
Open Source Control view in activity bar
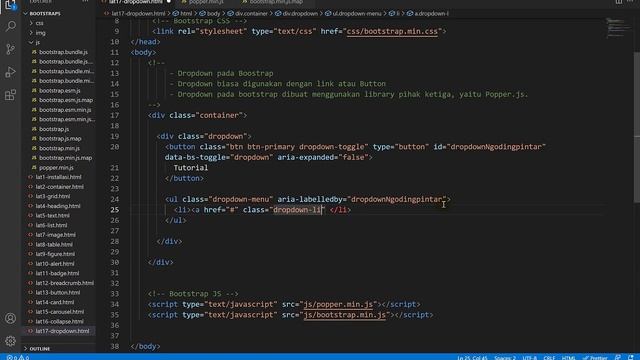click(x=11, y=49)
